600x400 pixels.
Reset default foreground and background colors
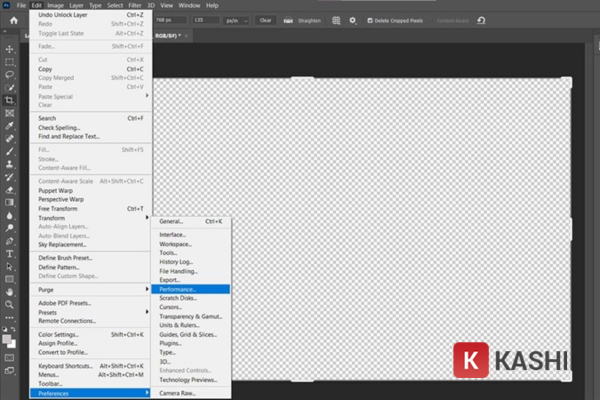(x=5, y=329)
